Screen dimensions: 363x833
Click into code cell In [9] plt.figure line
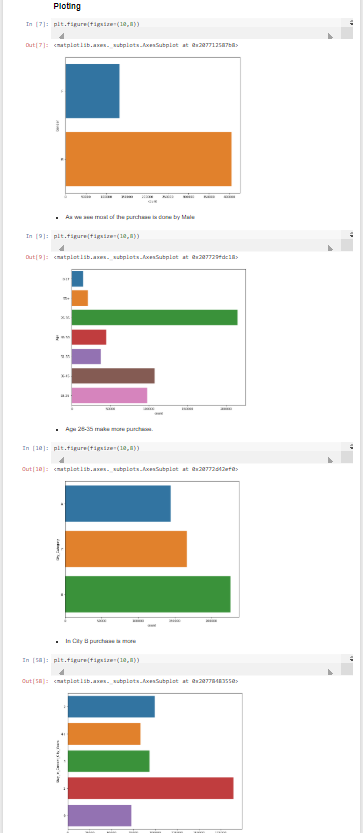click(x=97, y=236)
